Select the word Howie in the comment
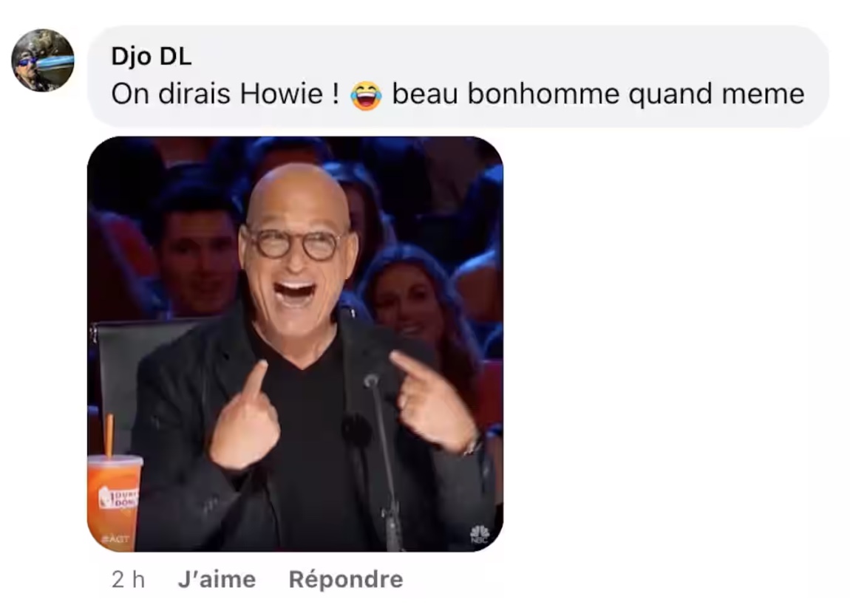Viewport: 850px width, 616px height. [x=282, y=94]
